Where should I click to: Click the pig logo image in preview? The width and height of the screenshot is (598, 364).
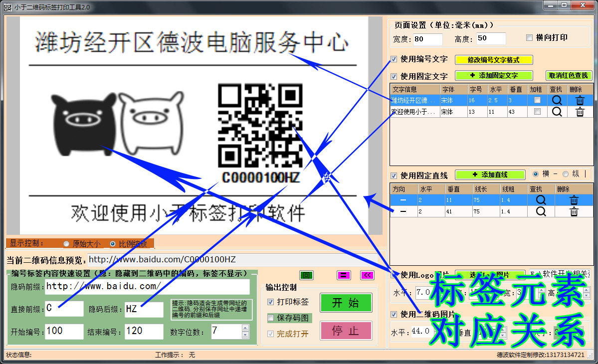point(118,124)
